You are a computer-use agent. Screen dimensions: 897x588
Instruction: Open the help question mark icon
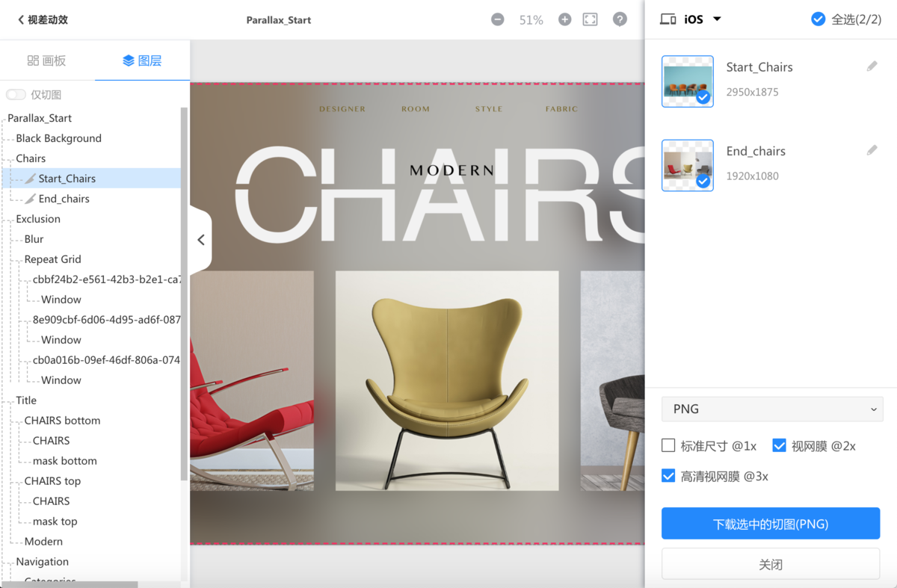(x=620, y=19)
